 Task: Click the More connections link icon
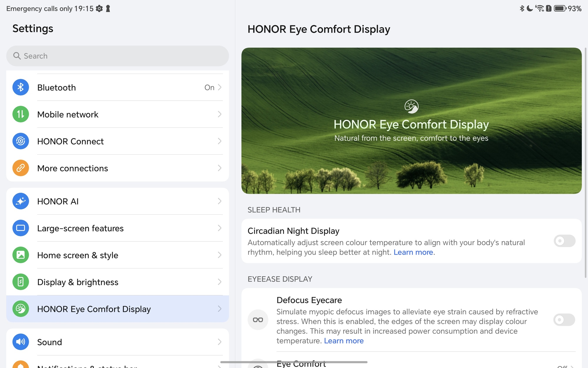click(x=21, y=168)
